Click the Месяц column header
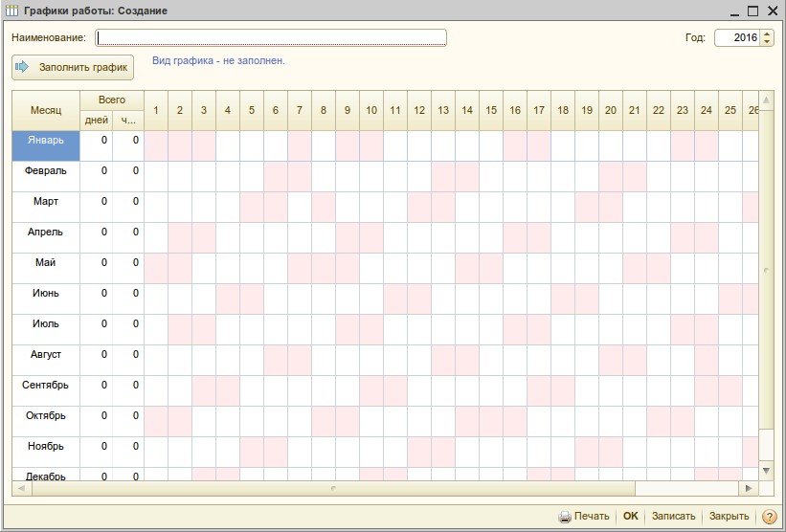786x532 pixels. 46,110
